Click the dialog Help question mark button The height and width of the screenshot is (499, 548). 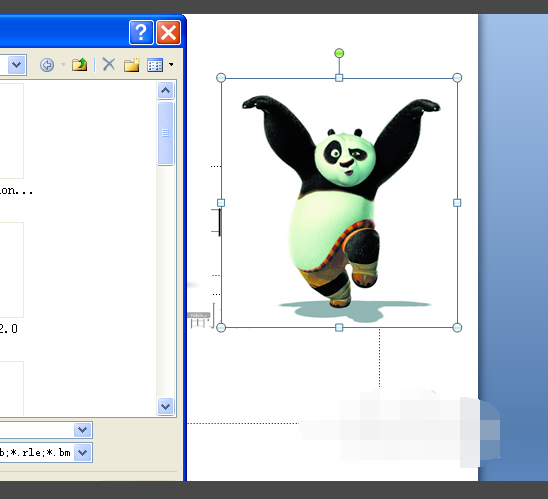coord(141,32)
